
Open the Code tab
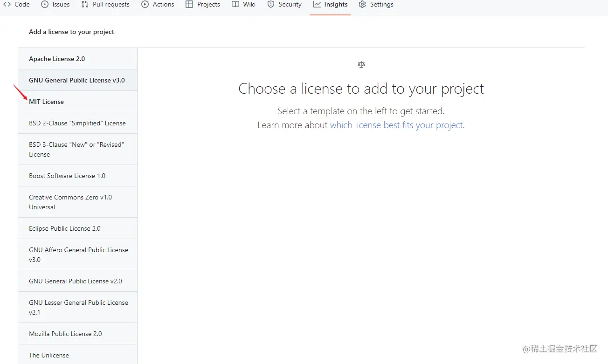pyautogui.click(x=17, y=4)
